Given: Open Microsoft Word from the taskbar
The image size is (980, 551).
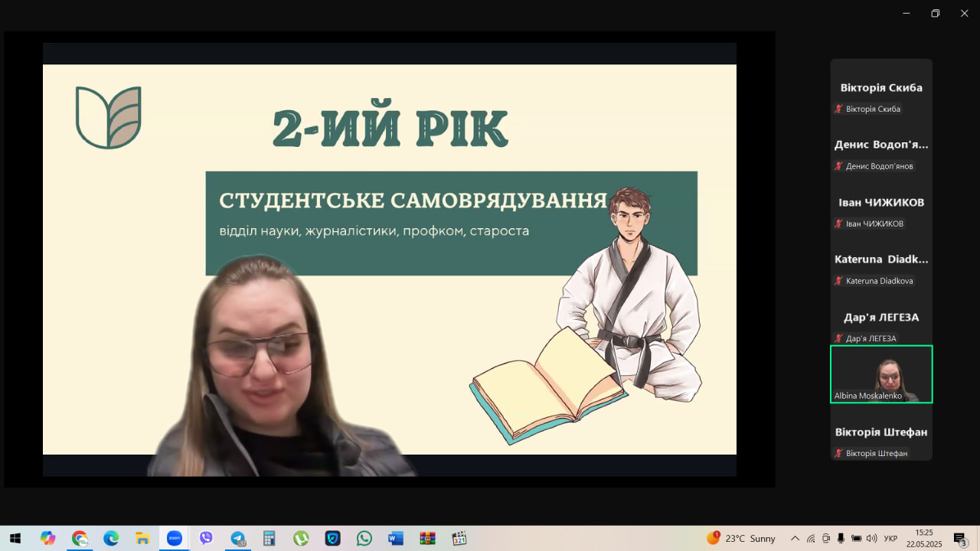Looking at the screenshot, I should click(396, 538).
